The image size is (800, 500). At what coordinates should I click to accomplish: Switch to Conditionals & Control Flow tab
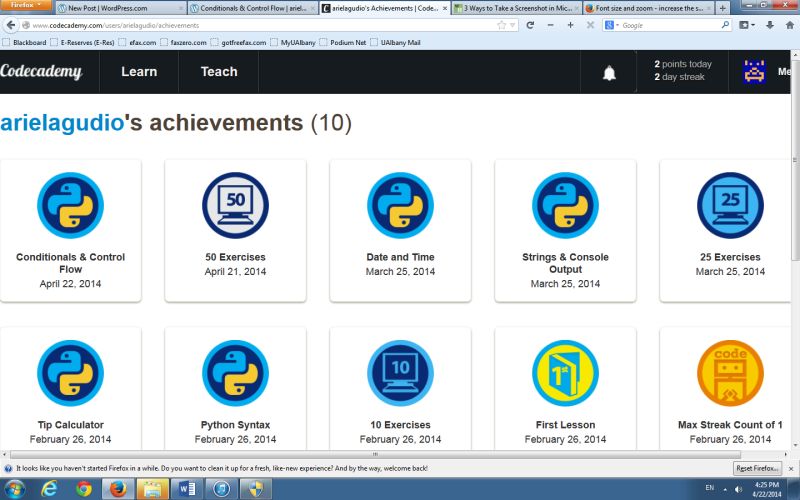253,8
